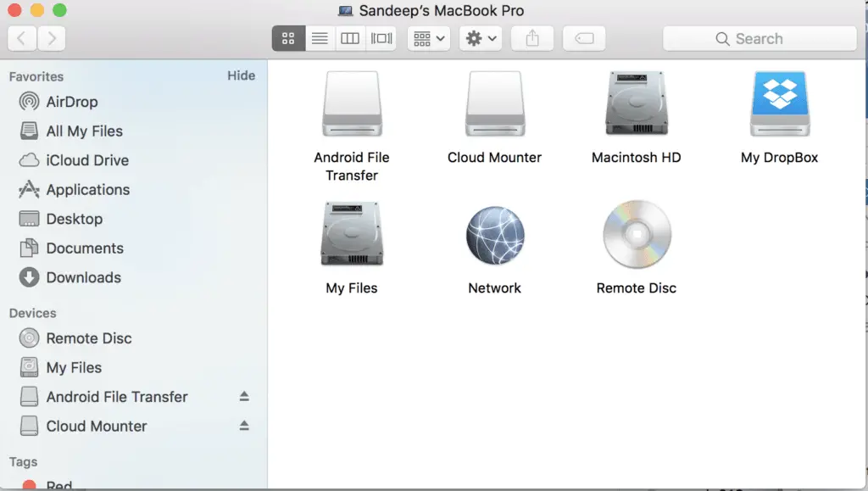This screenshot has width=868, height=491.
Task: Select the My Files drive icon
Action: coord(352,233)
